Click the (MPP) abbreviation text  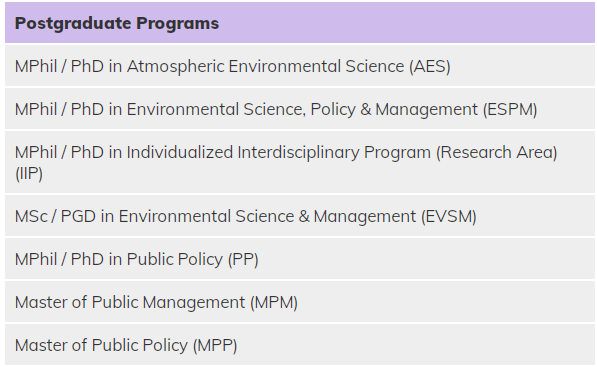tap(215, 345)
